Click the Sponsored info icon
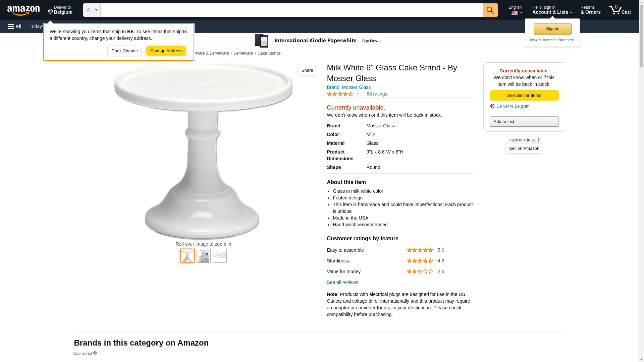 tap(95, 353)
